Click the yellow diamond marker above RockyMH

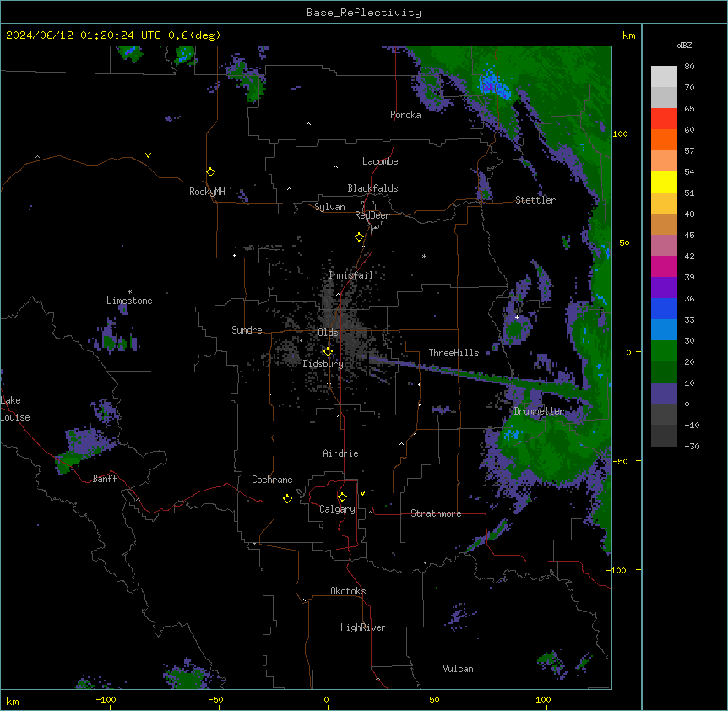211,172
